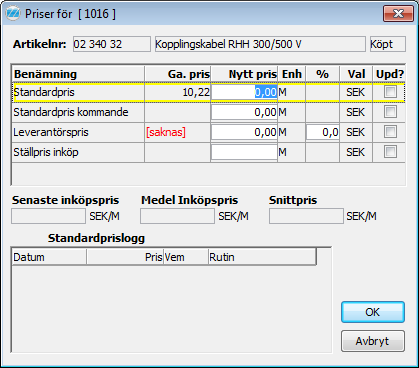Click the Pris header in Standardprislogg
The image size is (419, 368).
pyautogui.click(x=125, y=257)
